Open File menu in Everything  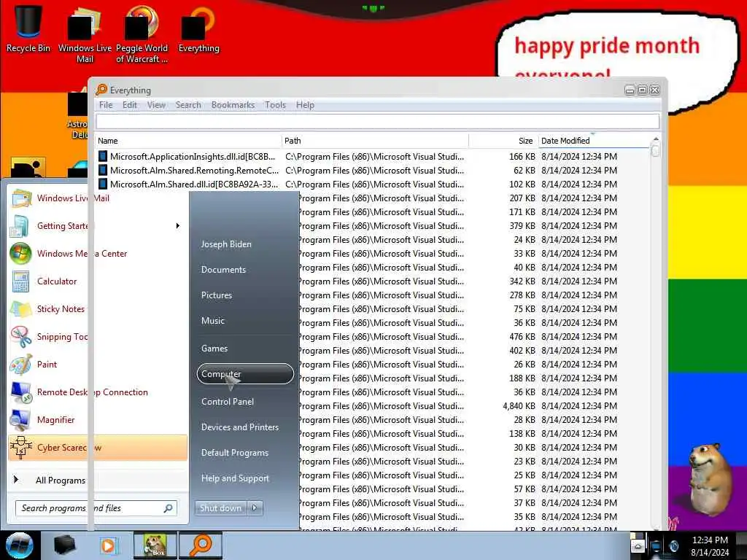[106, 105]
